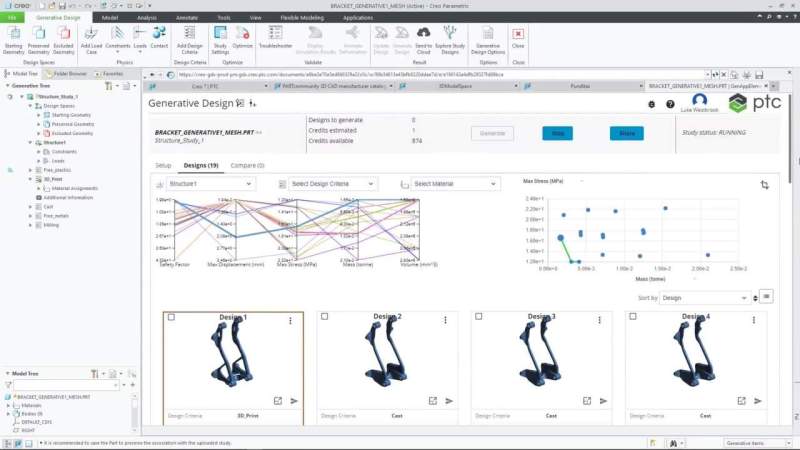Open Study Settings in the ribbon
The image size is (800, 450).
tap(220, 40)
